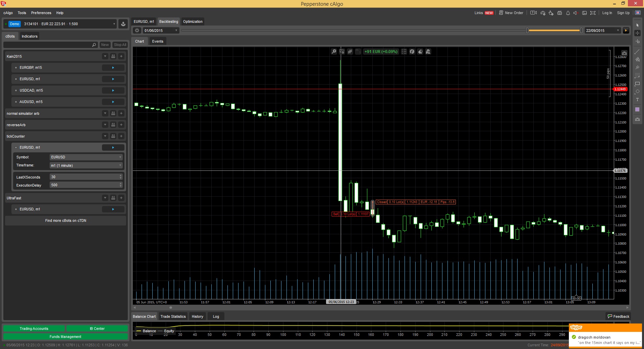Start USDCAD, m15 cBot instance

(x=113, y=91)
